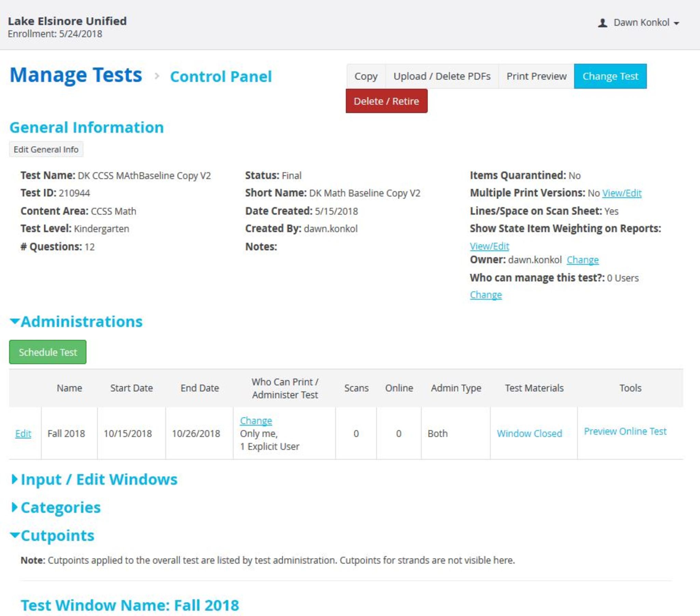Edit the Fall 2018 administration row
This screenshot has width=700, height=616.
point(23,434)
